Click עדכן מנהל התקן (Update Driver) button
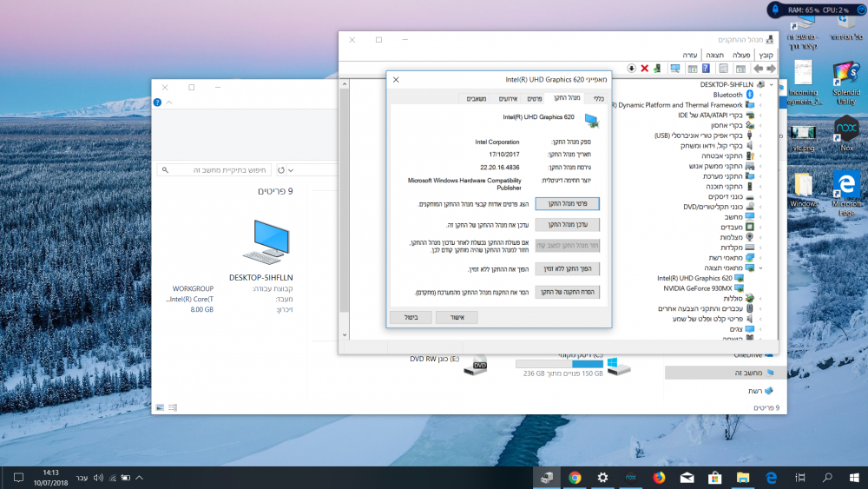Image resolution: width=868 pixels, height=489 pixels. pos(567,224)
